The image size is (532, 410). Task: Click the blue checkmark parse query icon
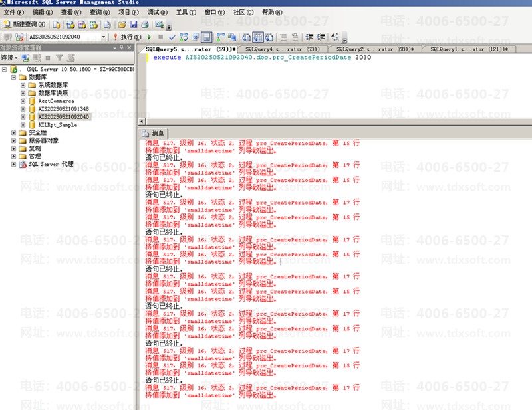pos(172,37)
